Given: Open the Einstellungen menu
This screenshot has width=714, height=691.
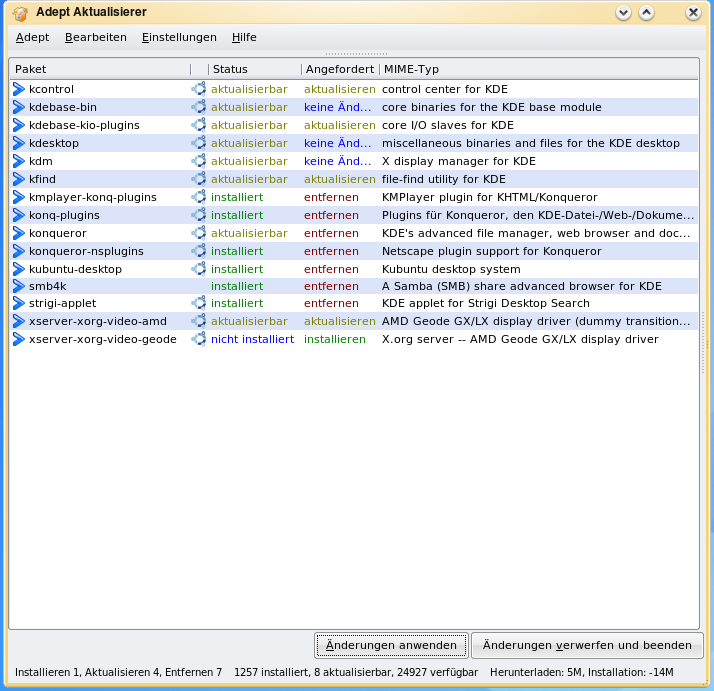Looking at the screenshot, I should click(x=179, y=37).
